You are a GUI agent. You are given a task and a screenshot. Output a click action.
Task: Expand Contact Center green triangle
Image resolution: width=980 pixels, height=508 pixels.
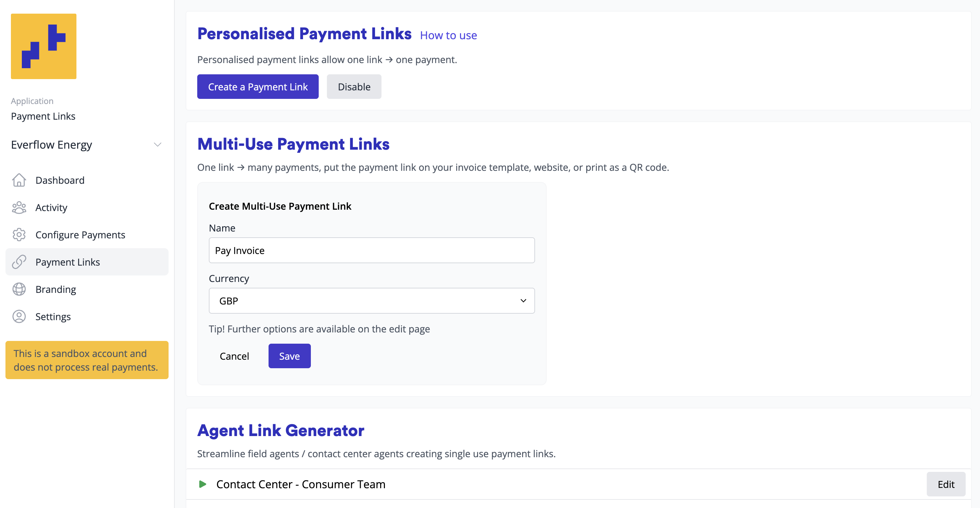203,484
